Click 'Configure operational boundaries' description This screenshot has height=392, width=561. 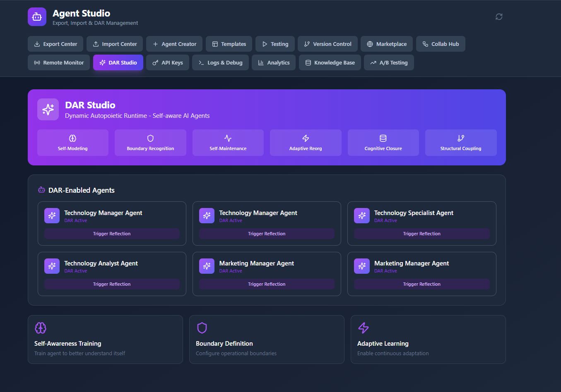coord(236,354)
